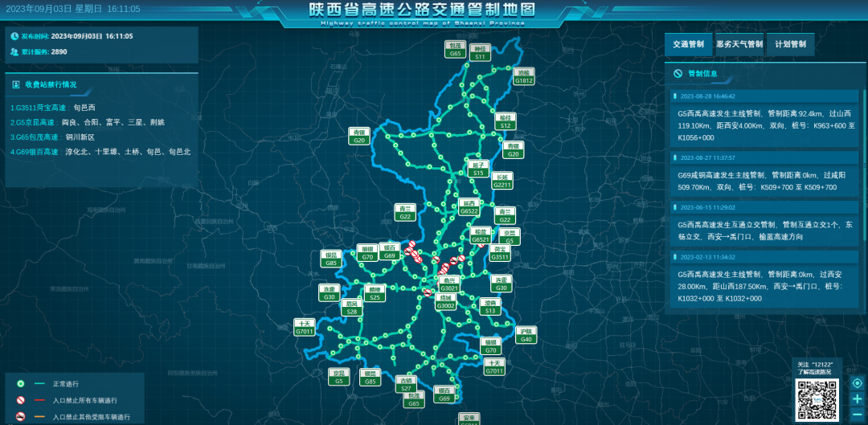Select the S15 延子 highway badge

[477, 169]
